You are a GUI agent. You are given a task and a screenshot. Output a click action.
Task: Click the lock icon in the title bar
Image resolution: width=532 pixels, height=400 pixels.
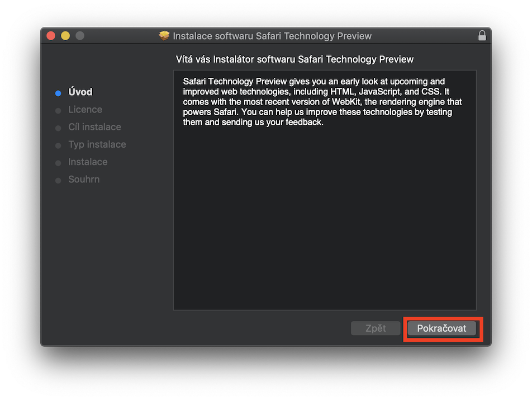pyautogui.click(x=482, y=36)
